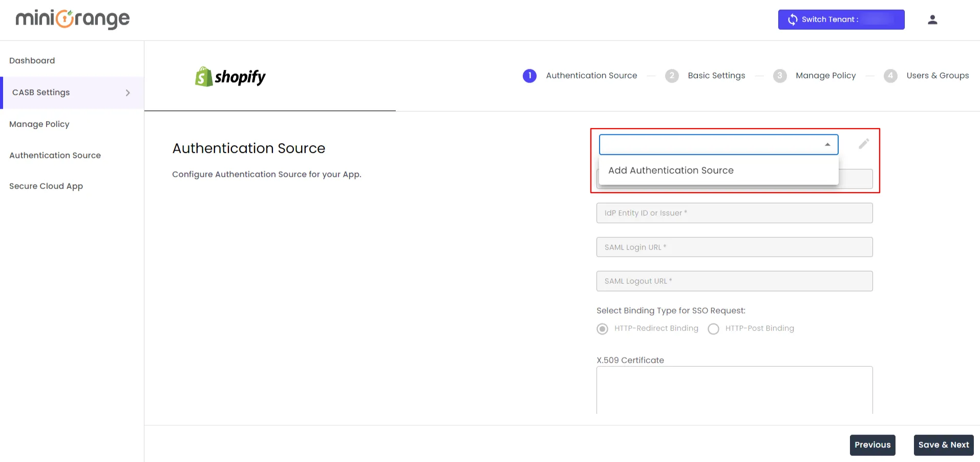Click the pencil edit icon beside dropdown
The image size is (980, 462).
[864, 144]
